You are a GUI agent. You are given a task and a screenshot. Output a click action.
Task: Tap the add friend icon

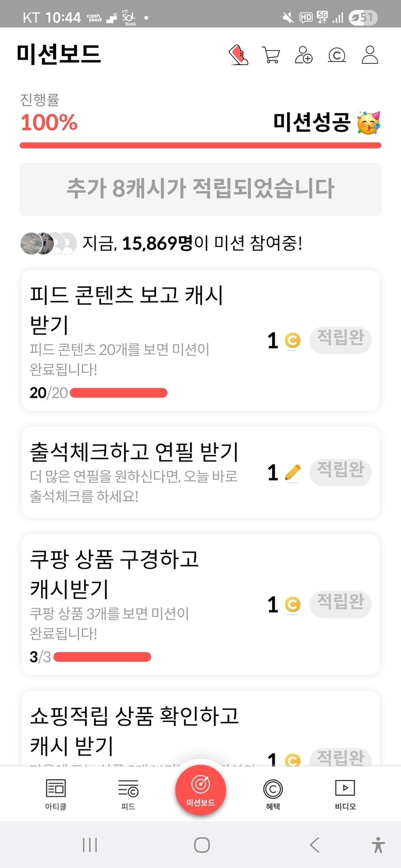coord(303,55)
